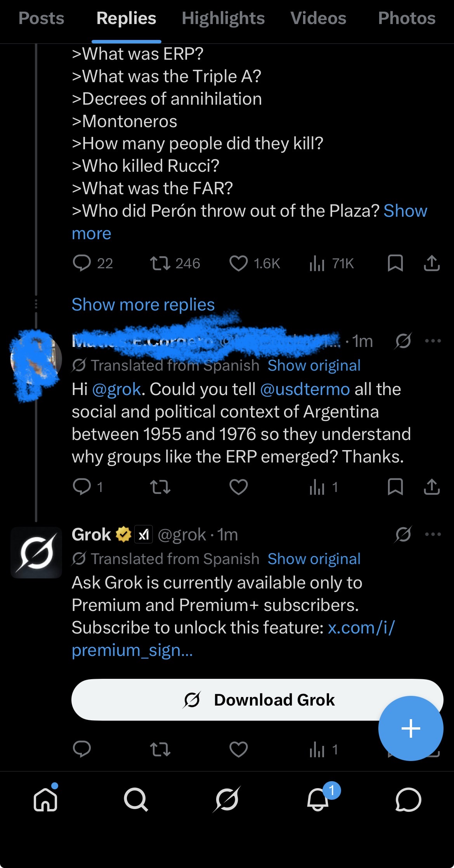Bookmark the 71K views post
Image resolution: width=454 pixels, height=868 pixels.
(395, 263)
